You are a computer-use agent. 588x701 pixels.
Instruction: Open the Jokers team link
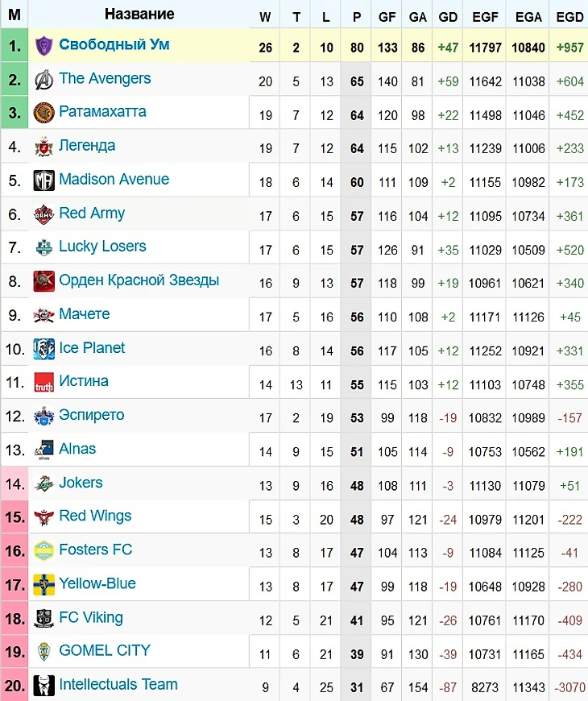(81, 483)
